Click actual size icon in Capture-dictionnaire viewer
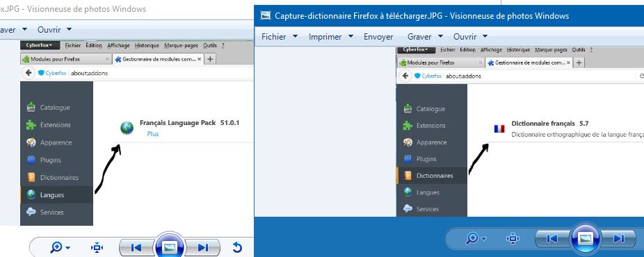This screenshot has height=257, width=644. click(513, 238)
